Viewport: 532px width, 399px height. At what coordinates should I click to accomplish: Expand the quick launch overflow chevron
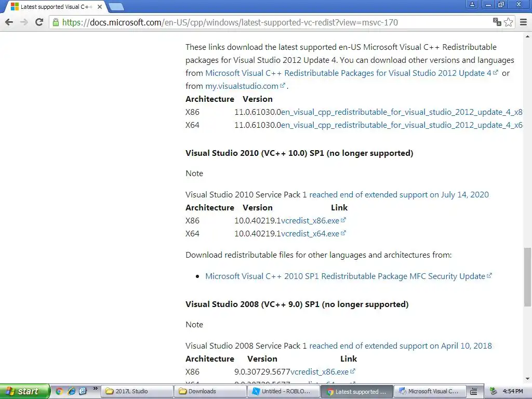point(96,389)
